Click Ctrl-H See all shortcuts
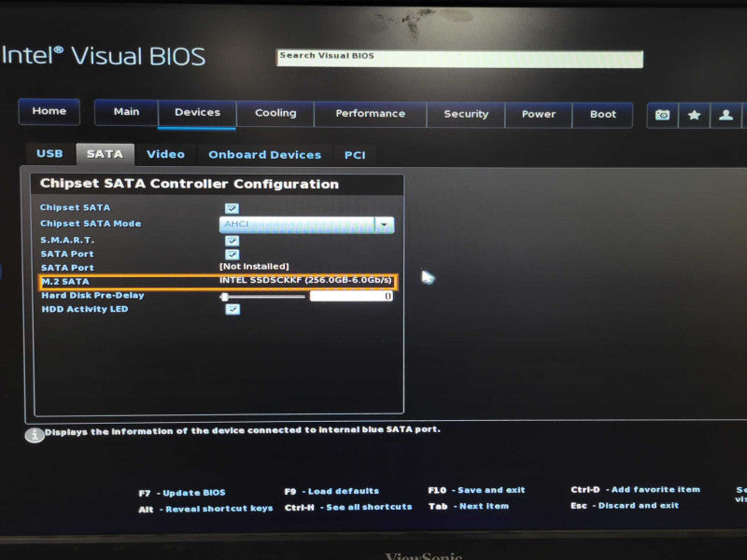 pos(348,508)
